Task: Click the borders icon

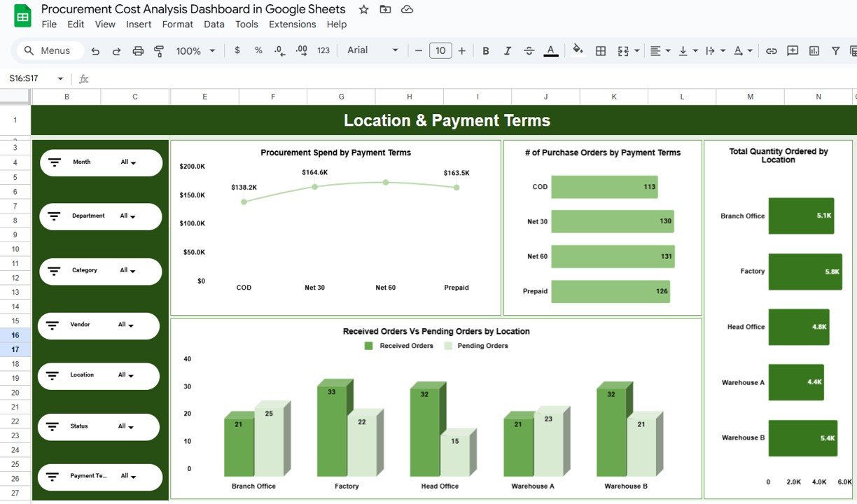Action: pos(600,50)
